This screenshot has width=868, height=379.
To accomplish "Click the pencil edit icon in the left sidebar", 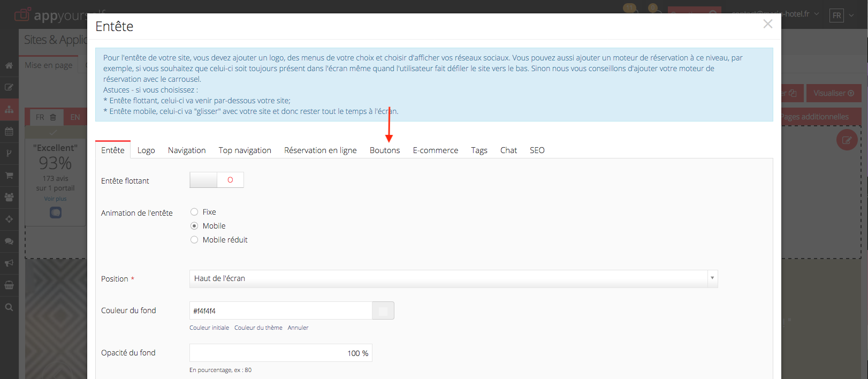I will [x=9, y=87].
